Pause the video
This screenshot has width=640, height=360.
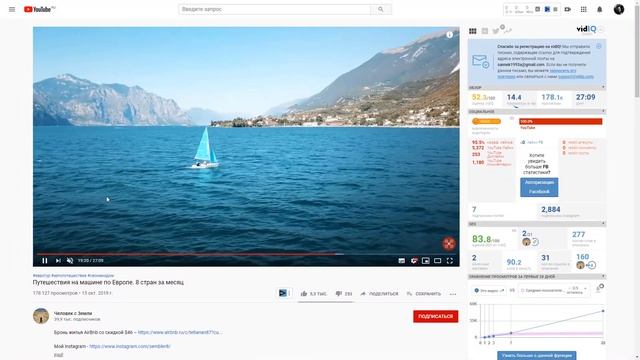45,260
